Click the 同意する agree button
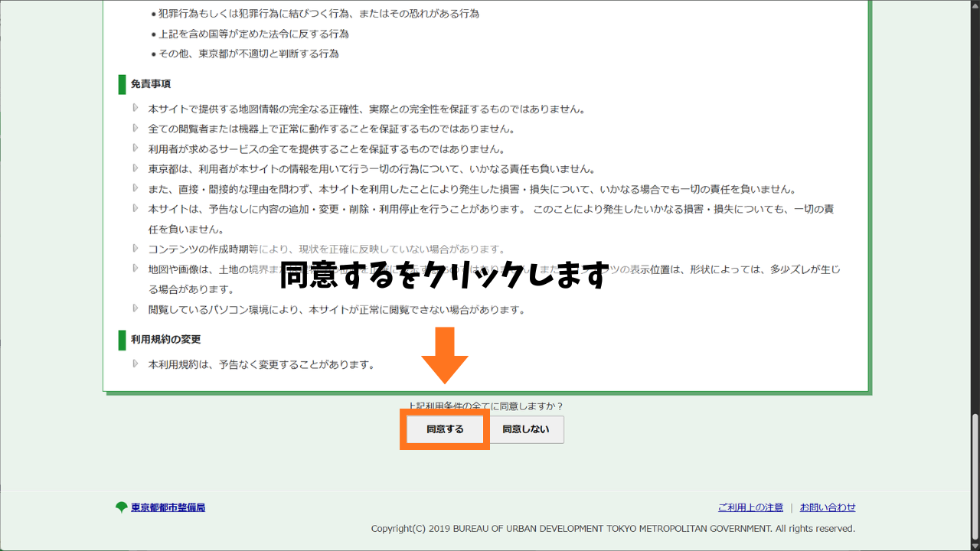The image size is (980, 551). pyautogui.click(x=444, y=429)
